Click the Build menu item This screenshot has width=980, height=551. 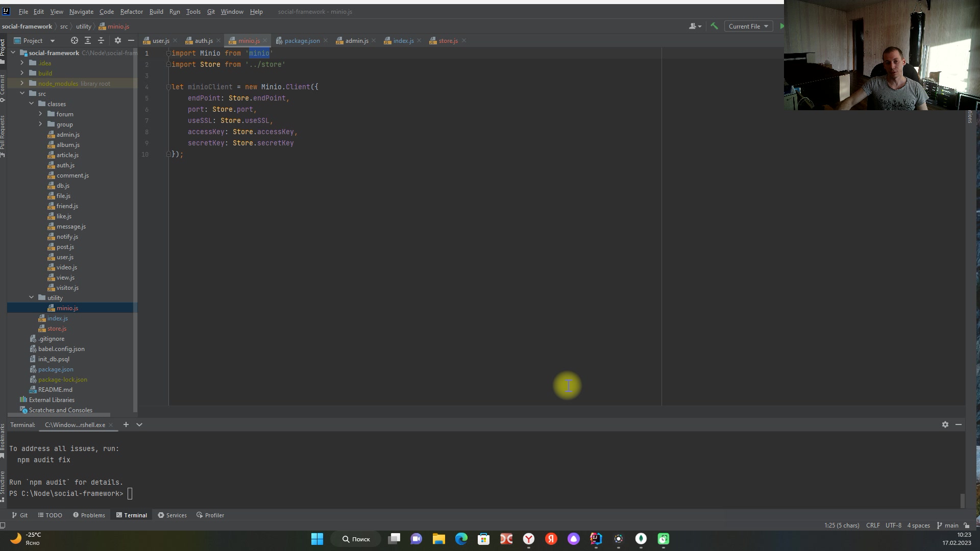tap(156, 11)
